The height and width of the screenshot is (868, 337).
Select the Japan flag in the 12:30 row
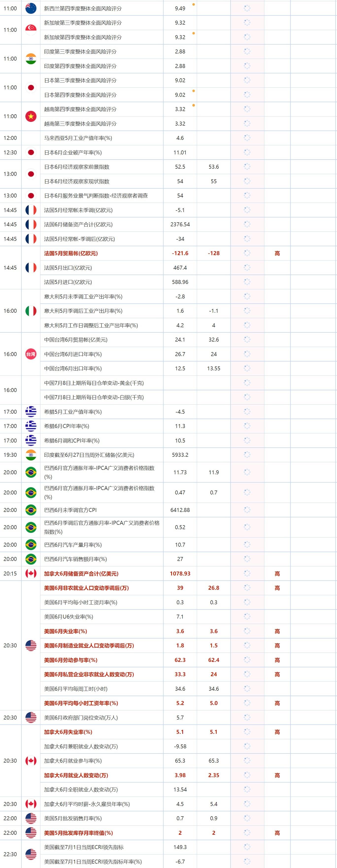31,152
